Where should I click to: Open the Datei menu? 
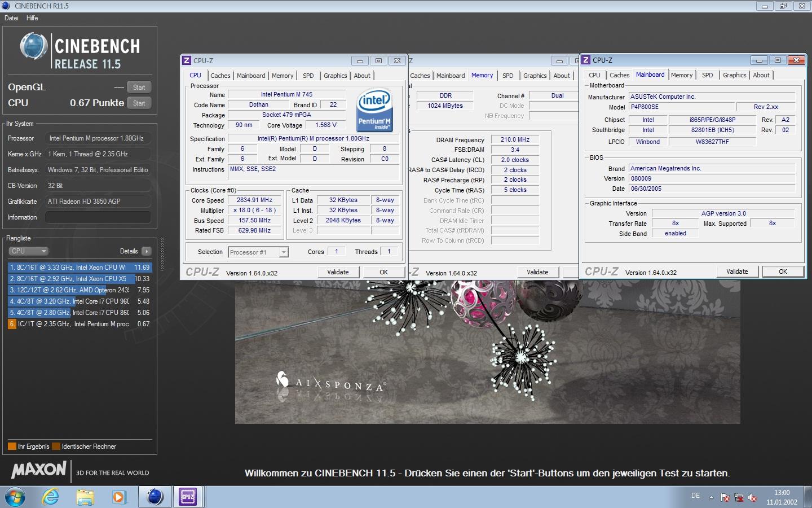pos(11,18)
